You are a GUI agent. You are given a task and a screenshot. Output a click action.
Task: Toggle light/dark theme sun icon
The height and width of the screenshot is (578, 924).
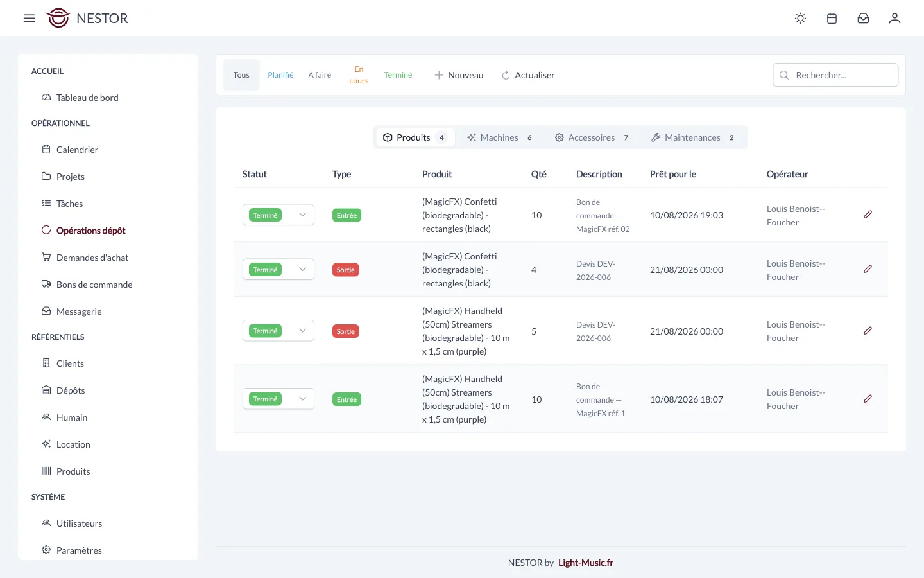click(x=800, y=18)
